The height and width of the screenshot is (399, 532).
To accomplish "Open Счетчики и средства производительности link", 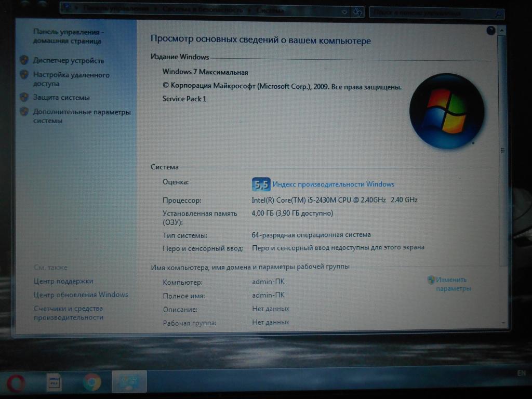I will (69, 313).
